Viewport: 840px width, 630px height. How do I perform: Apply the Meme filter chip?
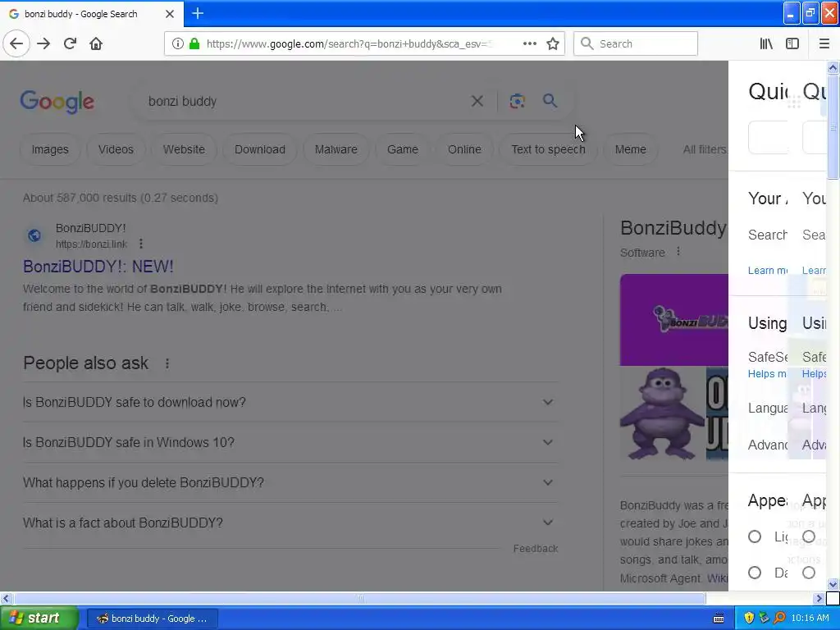pos(631,149)
